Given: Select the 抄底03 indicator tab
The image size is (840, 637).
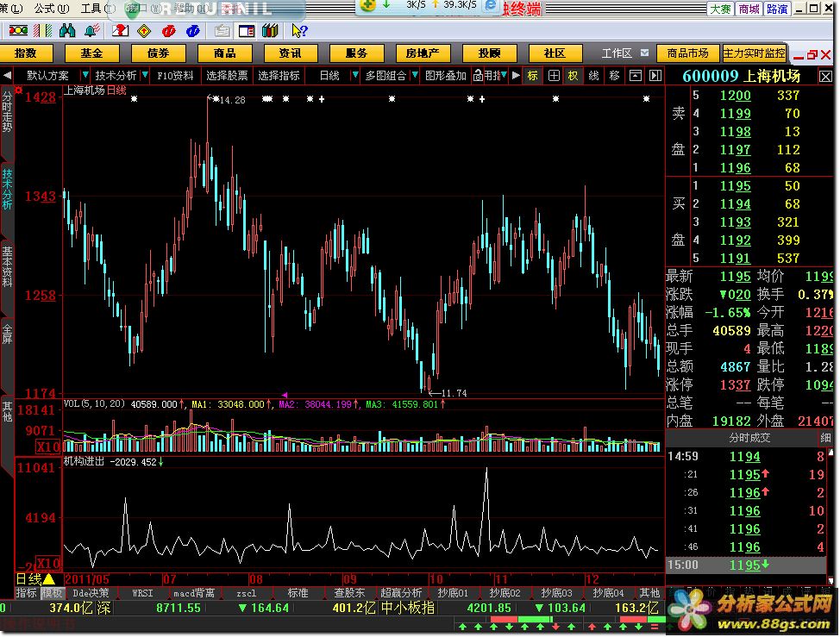Looking at the screenshot, I should pos(556,593).
